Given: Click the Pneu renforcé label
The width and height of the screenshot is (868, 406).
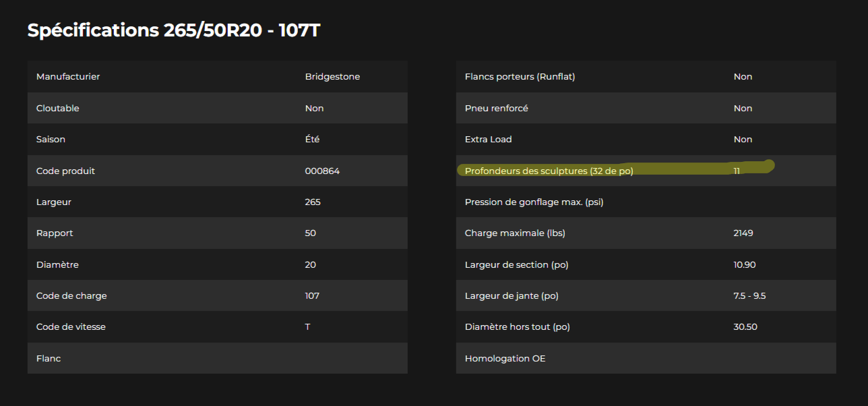Looking at the screenshot, I should pos(496,109).
